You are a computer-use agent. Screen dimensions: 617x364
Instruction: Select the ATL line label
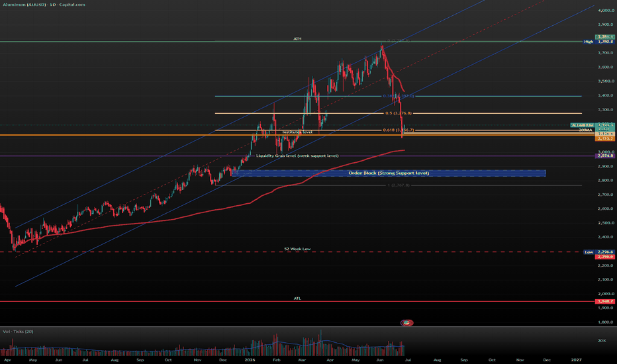(x=297, y=298)
